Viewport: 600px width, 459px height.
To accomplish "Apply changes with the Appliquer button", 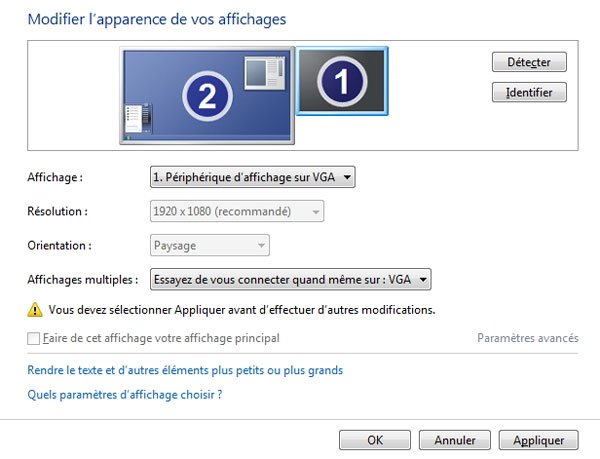I will pyautogui.click(x=540, y=440).
